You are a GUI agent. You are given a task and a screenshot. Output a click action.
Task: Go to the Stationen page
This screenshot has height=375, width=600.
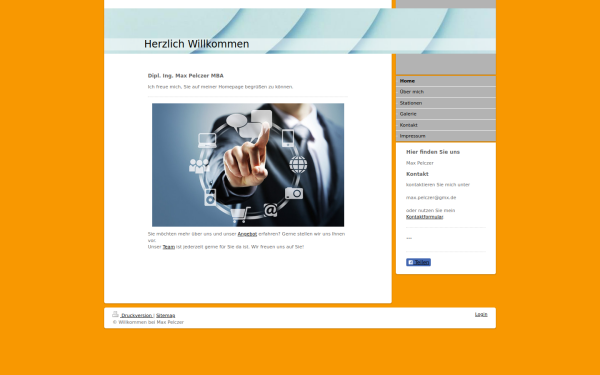click(x=446, y=103)
